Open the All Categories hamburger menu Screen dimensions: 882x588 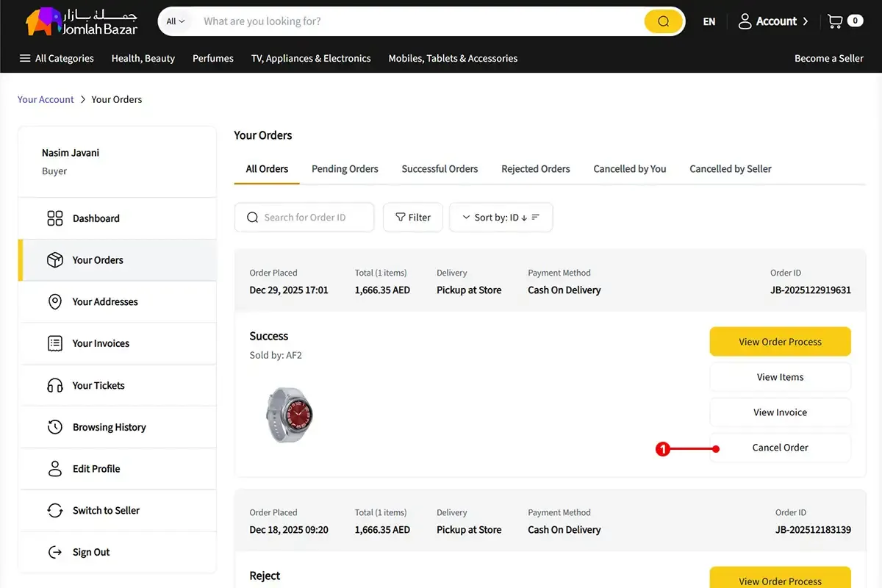click(x=57, y=58)
